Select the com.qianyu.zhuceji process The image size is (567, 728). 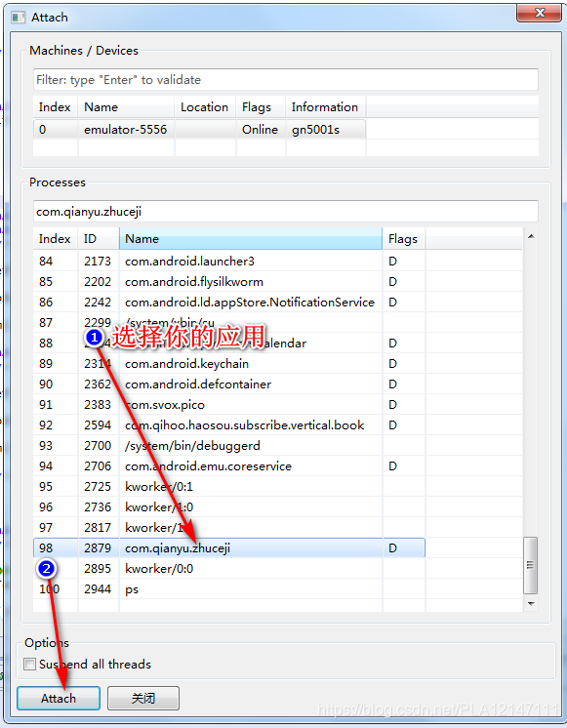click(229, 547)
